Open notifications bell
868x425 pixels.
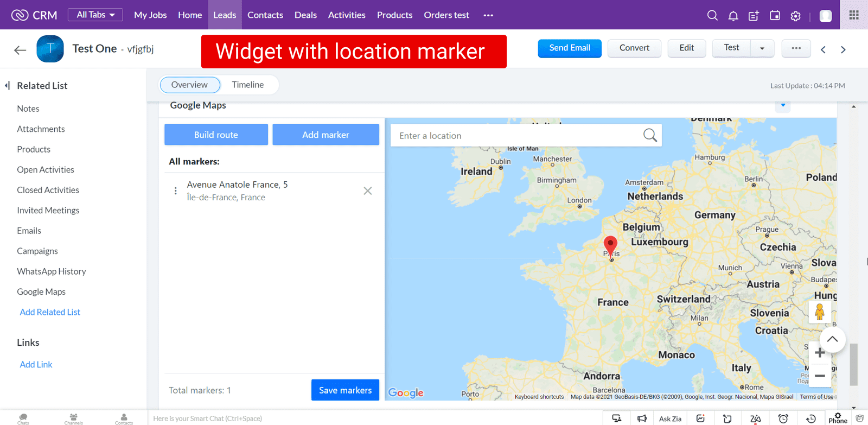[x=733, y=16]
